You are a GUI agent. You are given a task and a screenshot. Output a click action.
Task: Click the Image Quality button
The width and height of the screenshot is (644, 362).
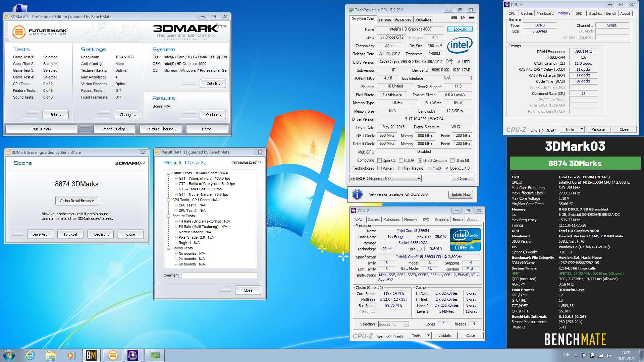point(115,129)
